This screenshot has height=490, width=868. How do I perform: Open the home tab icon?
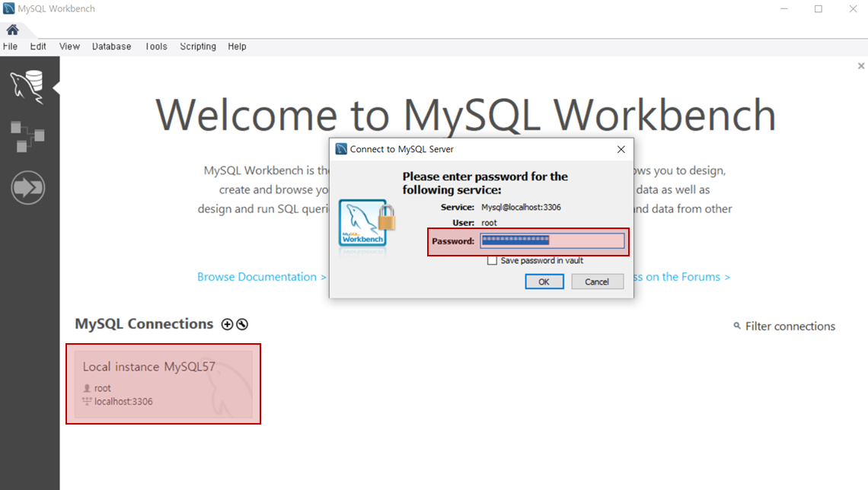pyautogui.click(x=12, y=30)
